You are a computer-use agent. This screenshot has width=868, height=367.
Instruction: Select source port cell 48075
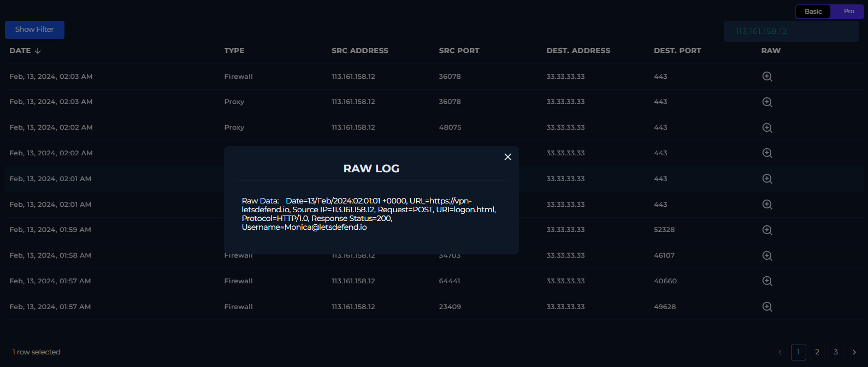pyautogui.click(x=450, y=127)
